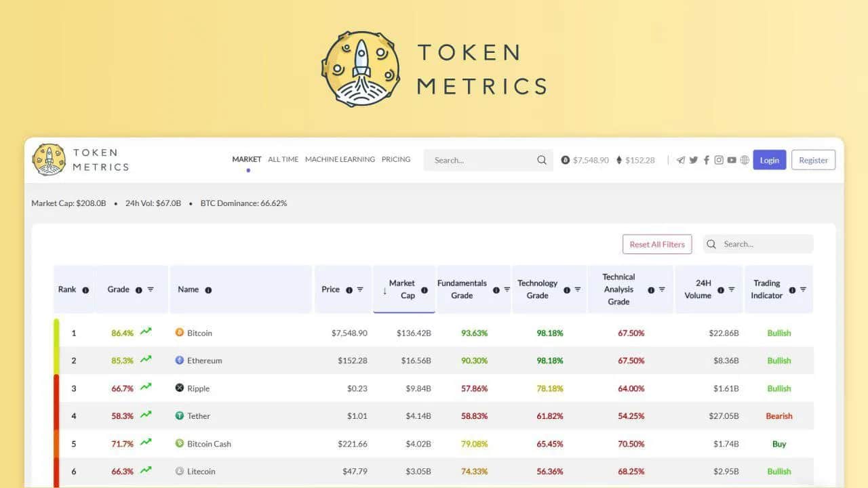Open the MACHINE LEARNING tab

340,159
